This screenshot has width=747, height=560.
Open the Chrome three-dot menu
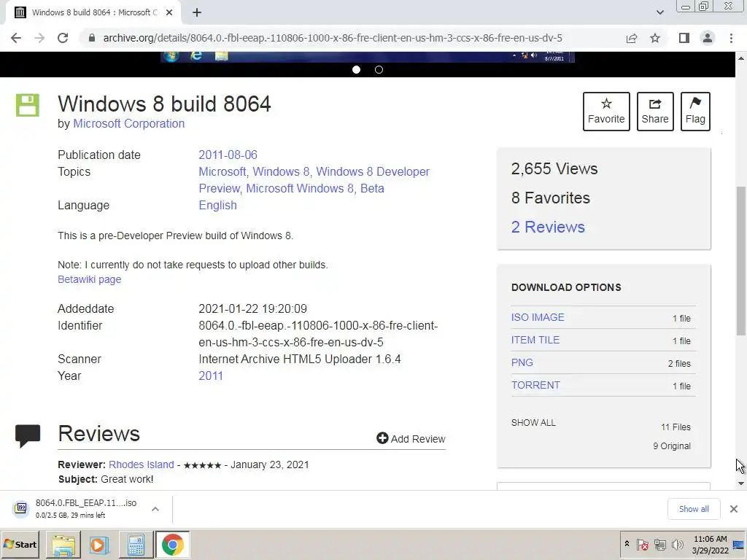731,38
